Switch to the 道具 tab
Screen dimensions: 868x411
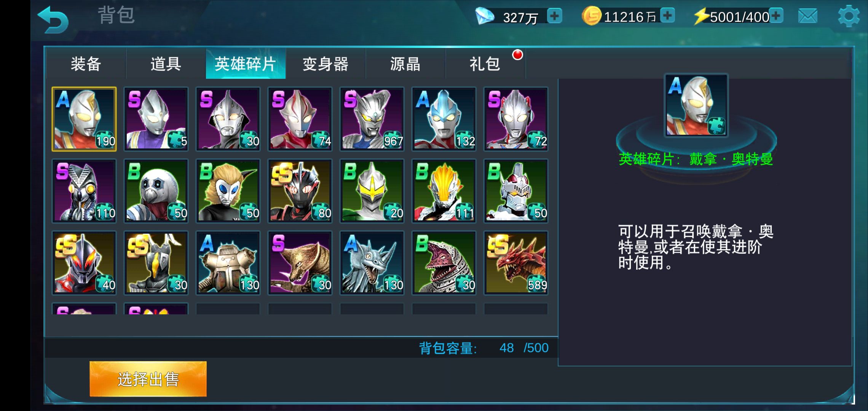(166, 64)
